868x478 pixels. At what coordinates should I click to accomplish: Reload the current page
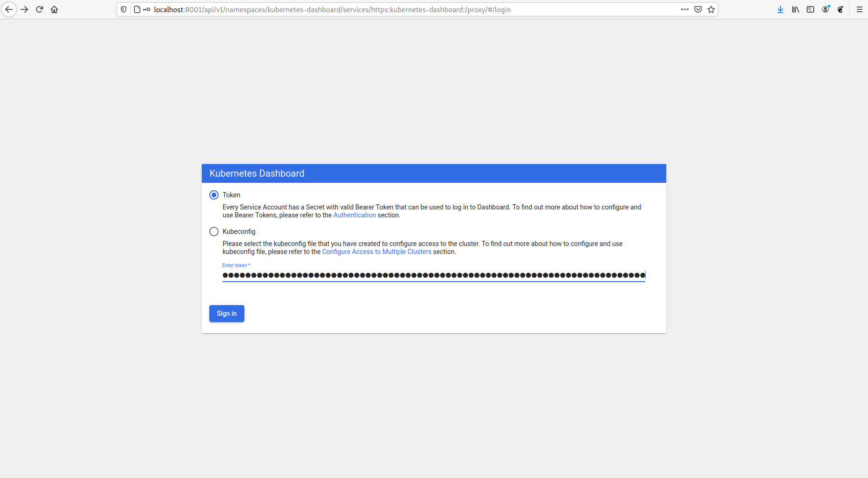coord(40,9)
